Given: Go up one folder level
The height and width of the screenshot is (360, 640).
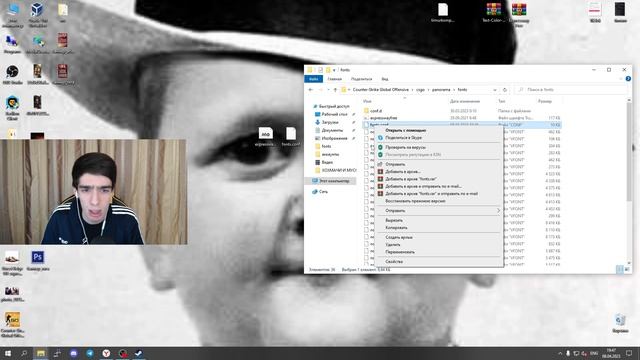Looking at the screenshot, I should pos(335,90).
